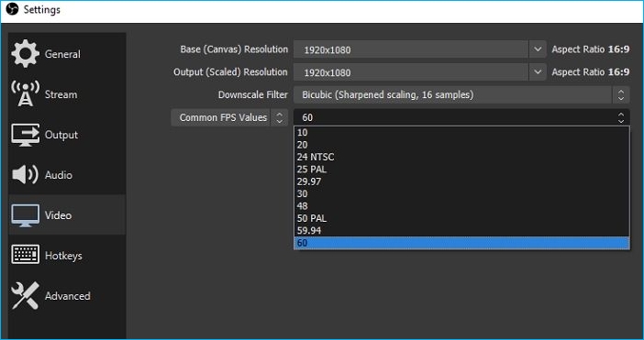Select the Stream antenna icon
644x340 pixels.
pos(25,93)
